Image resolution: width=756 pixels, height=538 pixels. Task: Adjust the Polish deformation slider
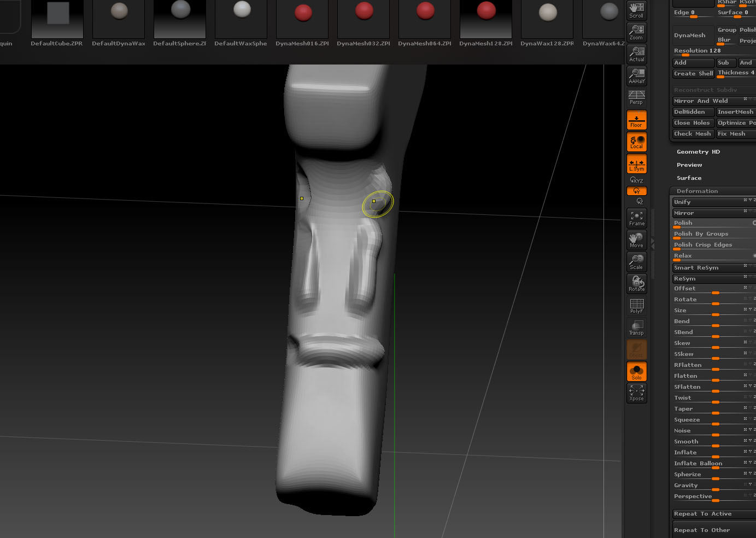pyautogui.click(x=713, y=224)
